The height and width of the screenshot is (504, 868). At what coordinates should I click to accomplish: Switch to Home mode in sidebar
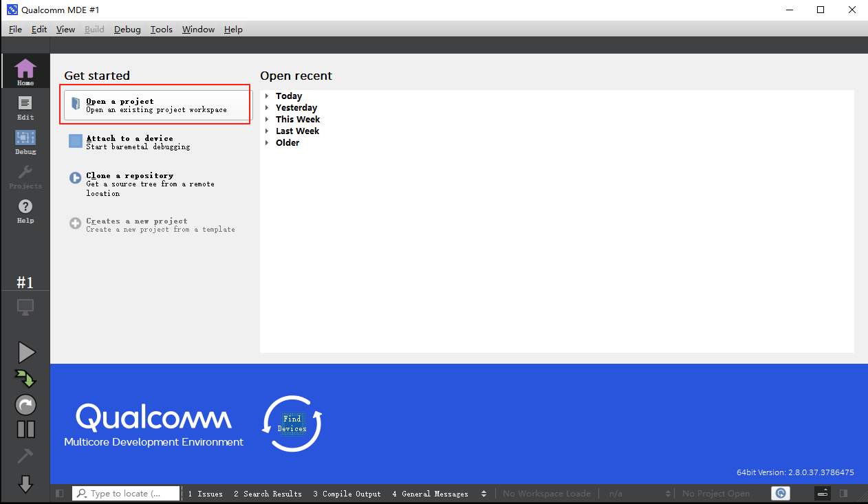25,72
